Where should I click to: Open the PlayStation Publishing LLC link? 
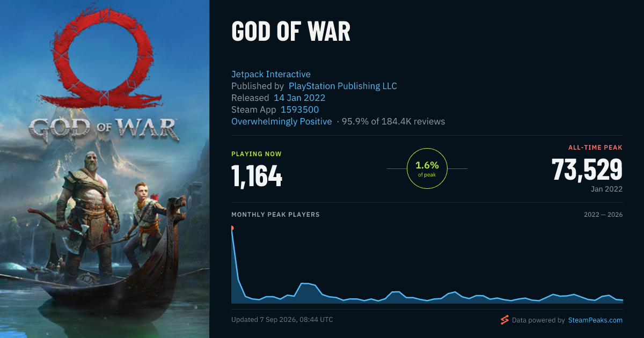coord(343,86)
